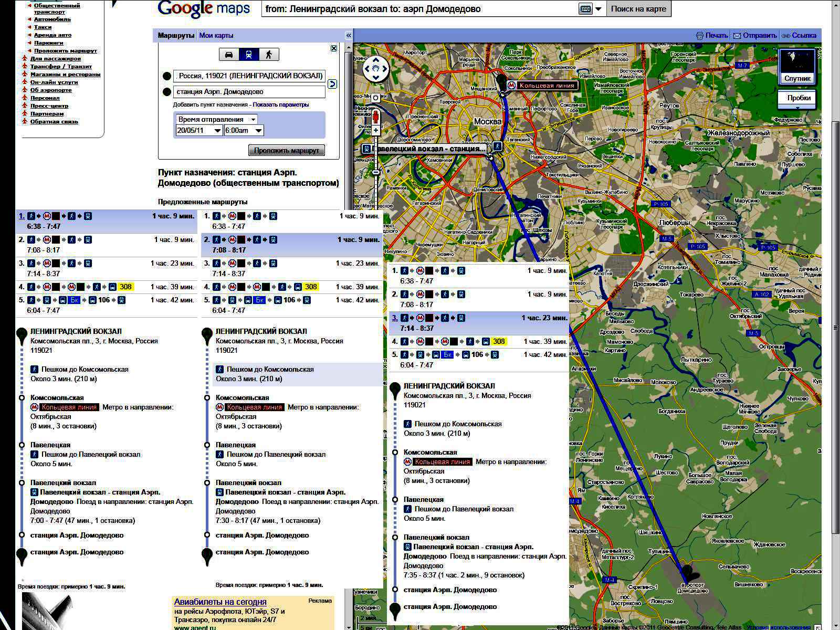Select walking directions pedestrian icon

[x=269, y=54]
